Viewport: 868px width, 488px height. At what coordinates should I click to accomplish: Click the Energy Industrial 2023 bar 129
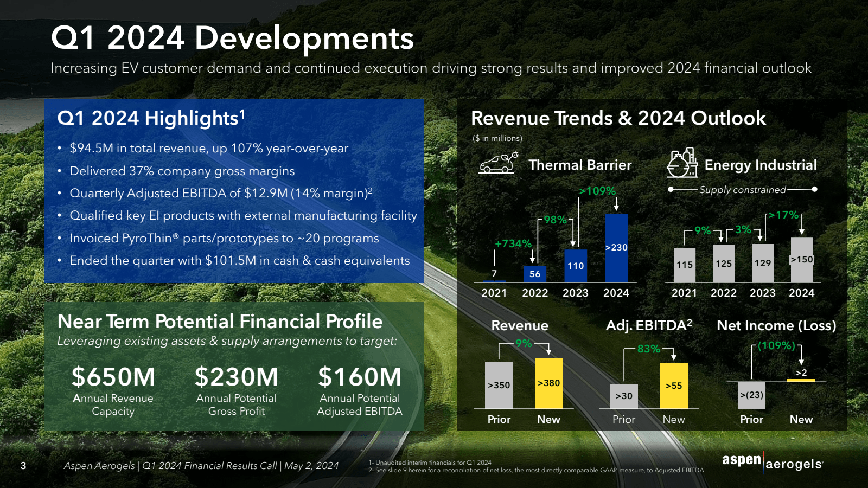763,263
